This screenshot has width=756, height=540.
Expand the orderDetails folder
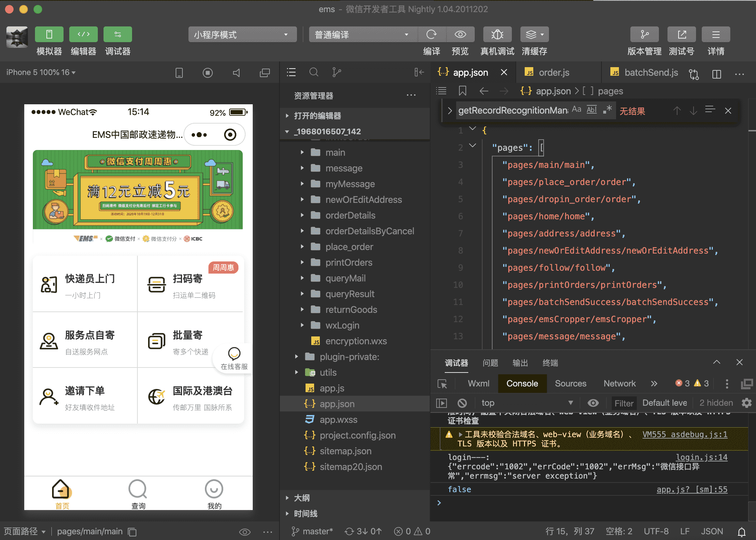coord(355,215)
